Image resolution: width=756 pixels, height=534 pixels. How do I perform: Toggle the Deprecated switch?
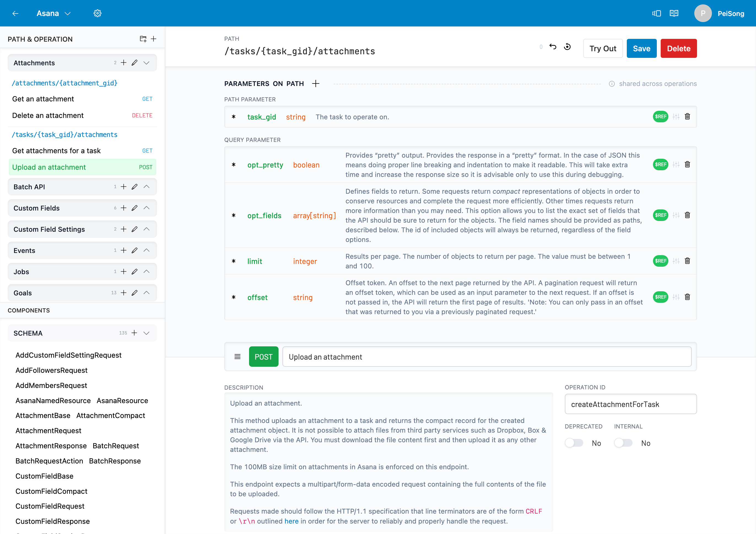click(574, 443)
